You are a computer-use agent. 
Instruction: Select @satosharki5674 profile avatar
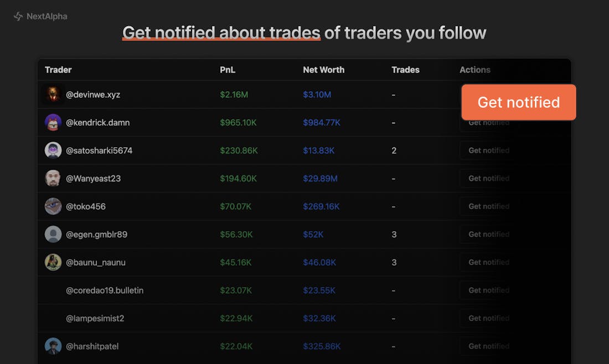click(53, 150)
